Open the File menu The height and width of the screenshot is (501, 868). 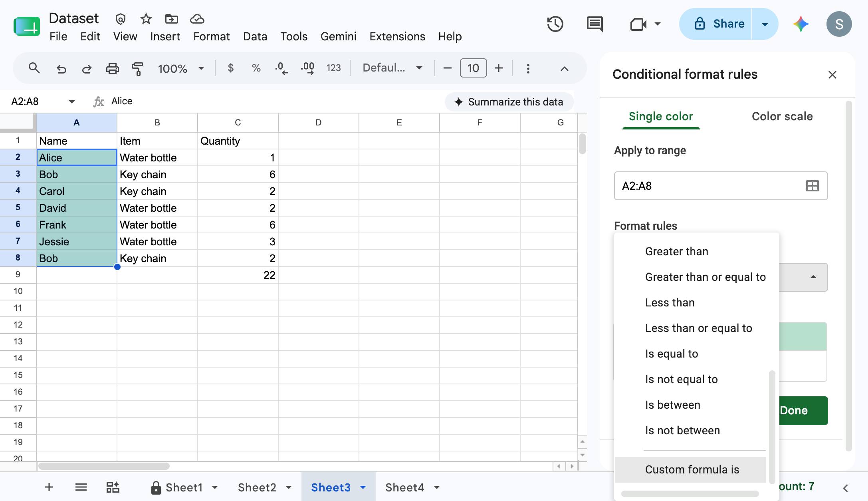(58, 36)
